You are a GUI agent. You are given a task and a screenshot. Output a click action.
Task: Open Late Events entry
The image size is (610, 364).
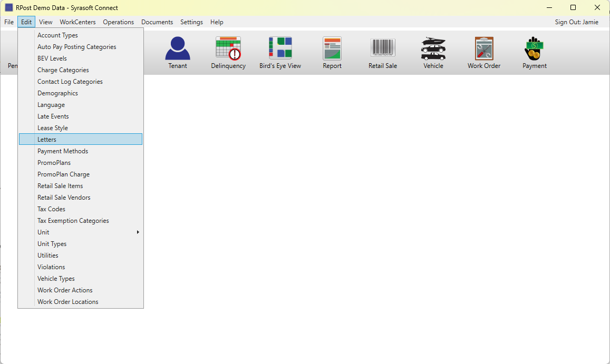tap(81, 116)
